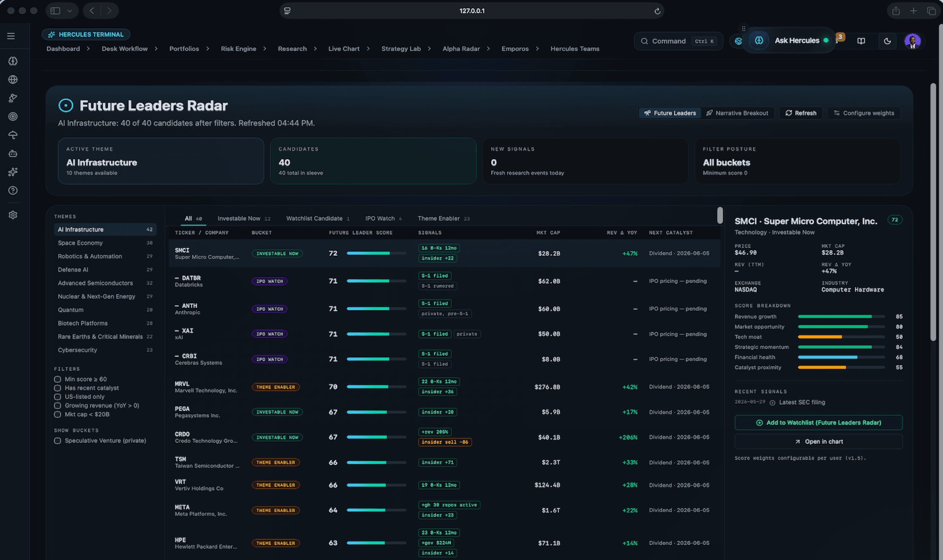
Task: Toggle Speculative Venture (private) bucket
Action: (57, 441)
